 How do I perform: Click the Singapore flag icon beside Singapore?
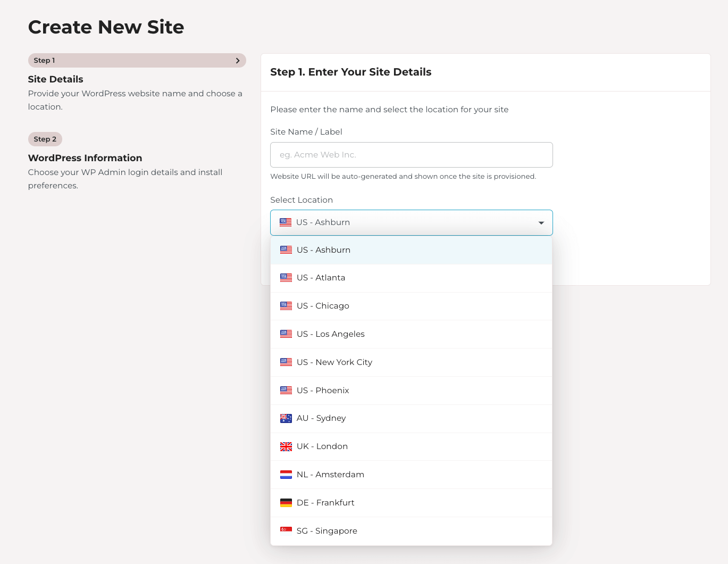coord(286,530)
